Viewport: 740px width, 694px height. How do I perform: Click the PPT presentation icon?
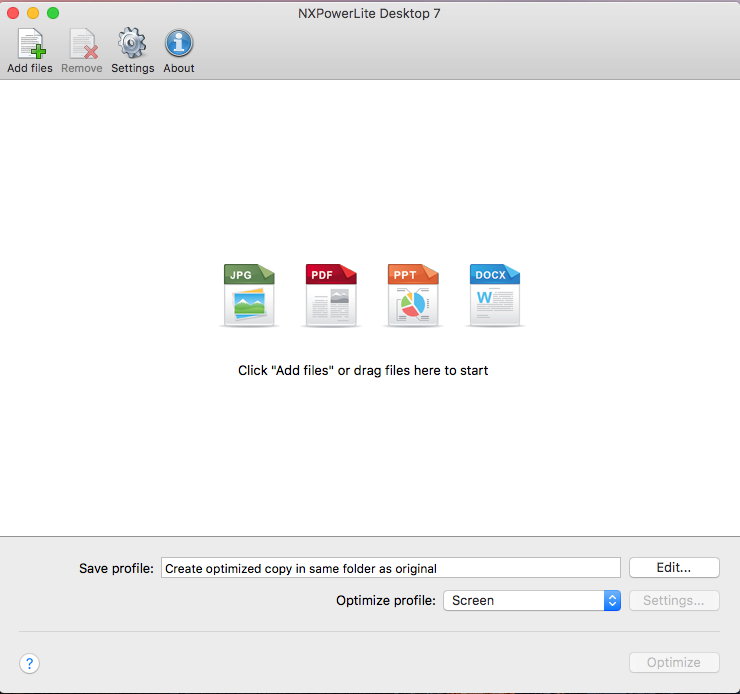click(413, 296)
